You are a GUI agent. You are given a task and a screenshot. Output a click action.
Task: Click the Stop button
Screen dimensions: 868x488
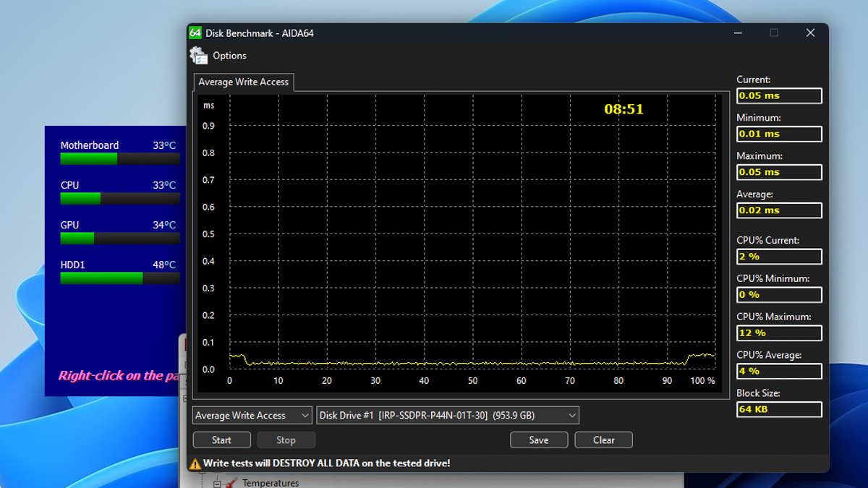[x=286, y=440]
